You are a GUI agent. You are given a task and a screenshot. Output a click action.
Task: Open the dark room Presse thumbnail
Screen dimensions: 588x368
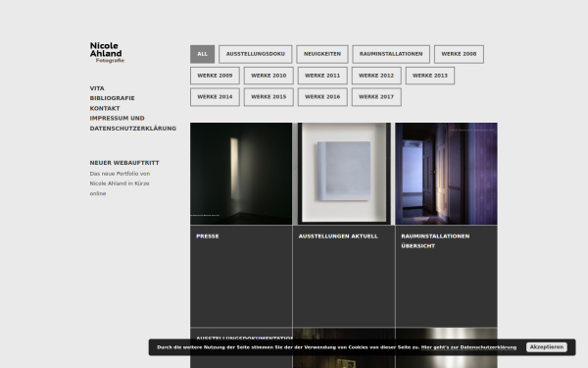coord(241,174)
